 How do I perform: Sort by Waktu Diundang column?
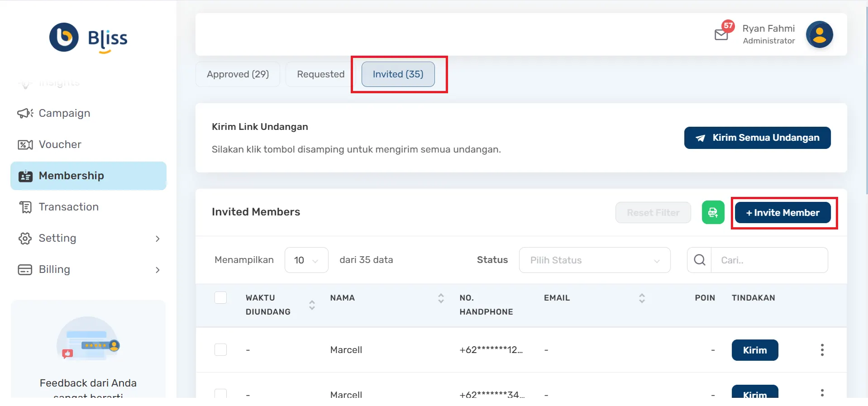pos(312,305)
